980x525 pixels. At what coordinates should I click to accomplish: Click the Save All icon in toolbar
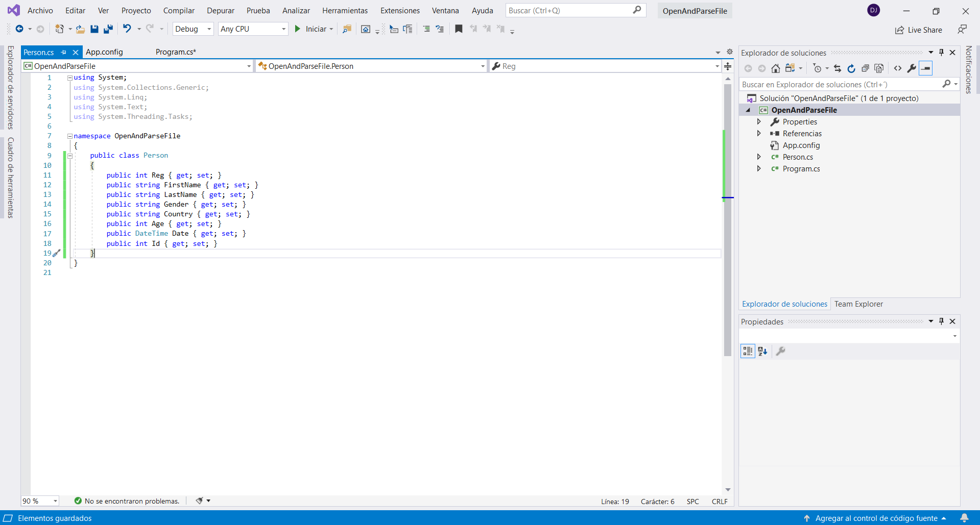[x=108, y=29]
